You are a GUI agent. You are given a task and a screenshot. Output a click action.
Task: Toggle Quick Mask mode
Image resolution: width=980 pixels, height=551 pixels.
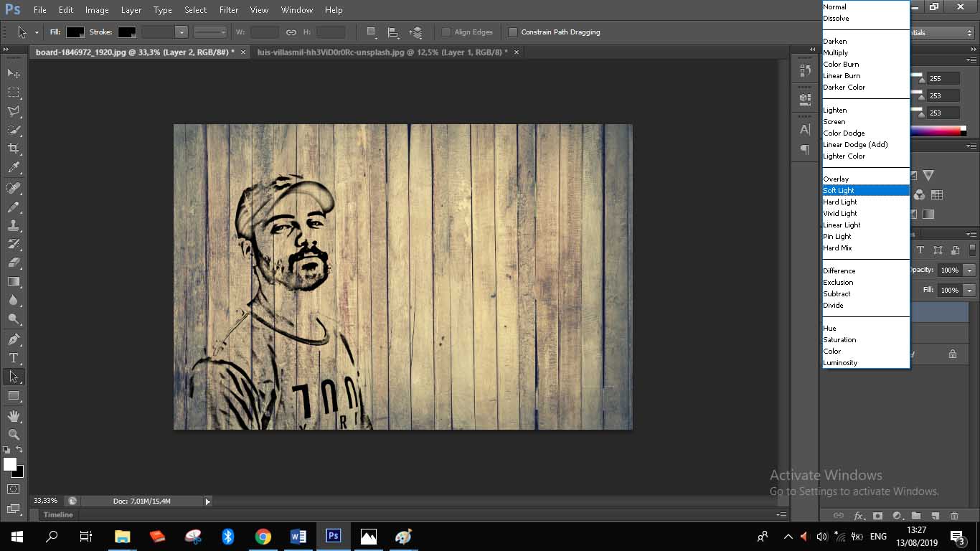click(x=14, y=489)
